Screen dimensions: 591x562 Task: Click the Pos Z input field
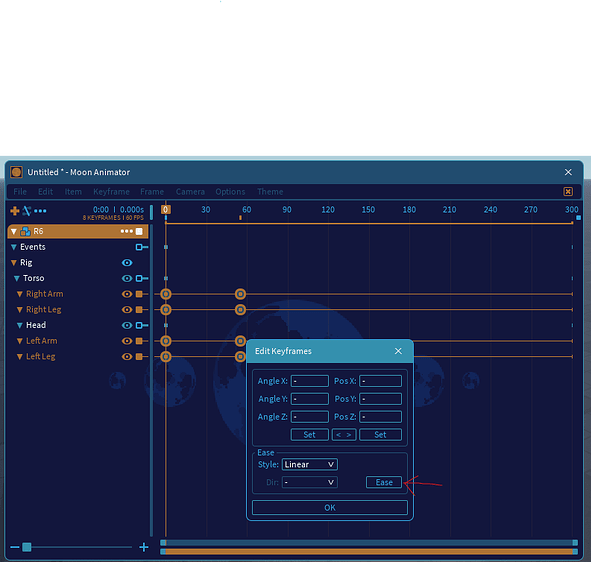380,417
